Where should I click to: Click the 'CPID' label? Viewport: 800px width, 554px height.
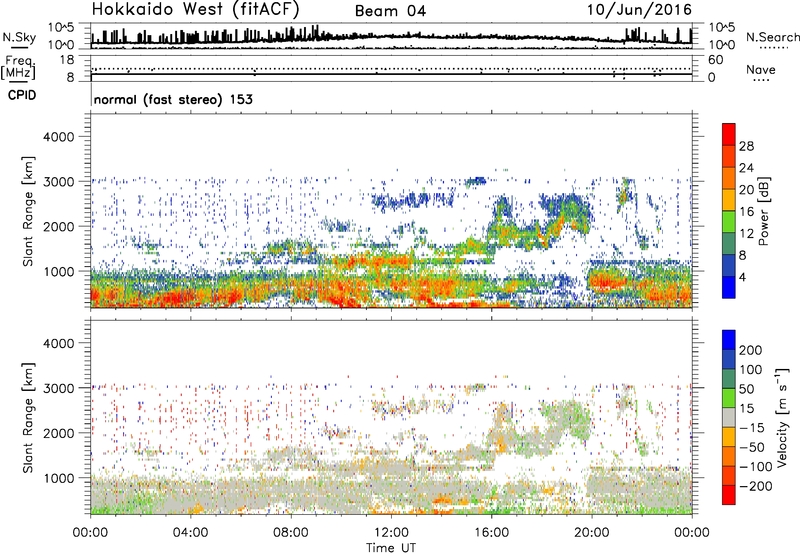[x=22, y=95]
